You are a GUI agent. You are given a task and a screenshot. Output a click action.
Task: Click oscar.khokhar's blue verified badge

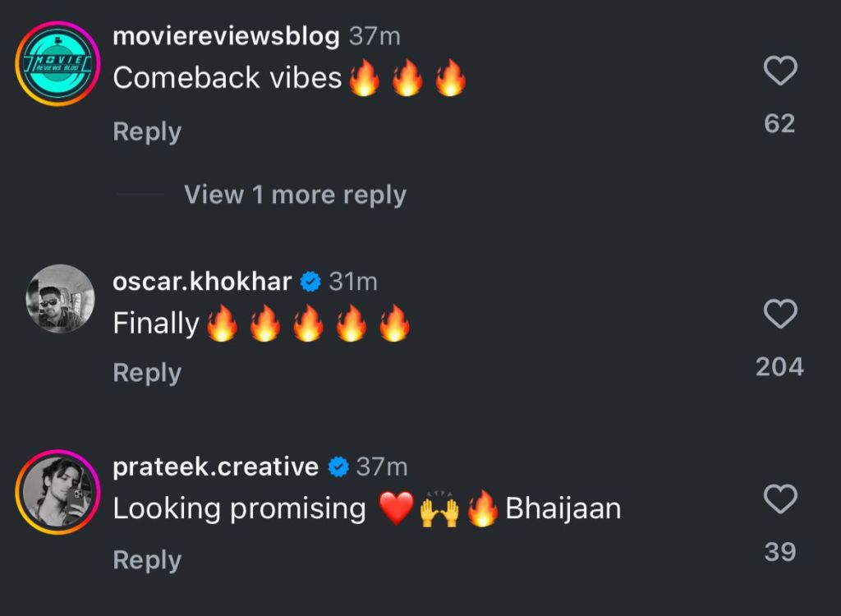coord(310,282)
